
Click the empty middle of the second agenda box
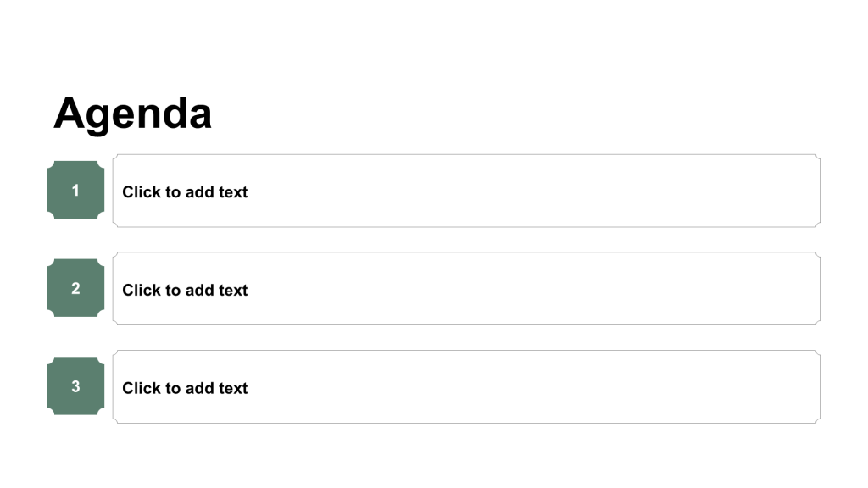click(x=509, y=289)
